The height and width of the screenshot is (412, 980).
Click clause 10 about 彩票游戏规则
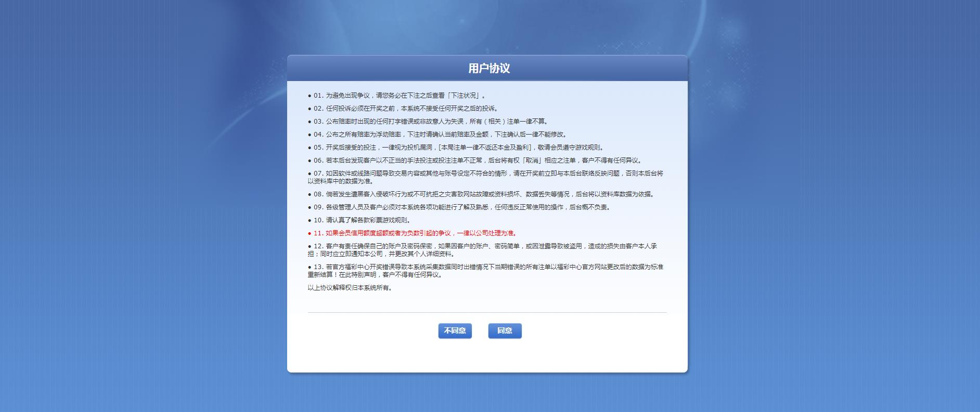click(359, 220)
